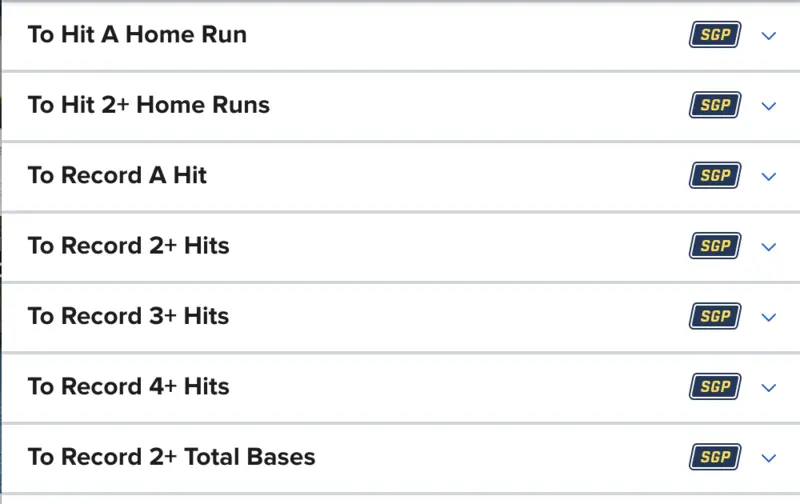Choose the To Record 3+ Hits heading

[x=129, y=317]
